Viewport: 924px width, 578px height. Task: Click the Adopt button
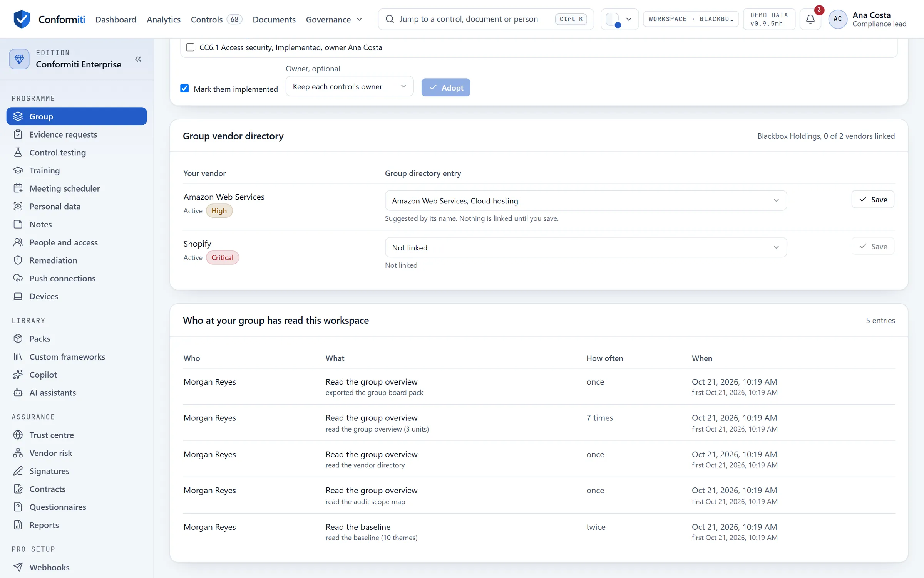coord(445,87)
